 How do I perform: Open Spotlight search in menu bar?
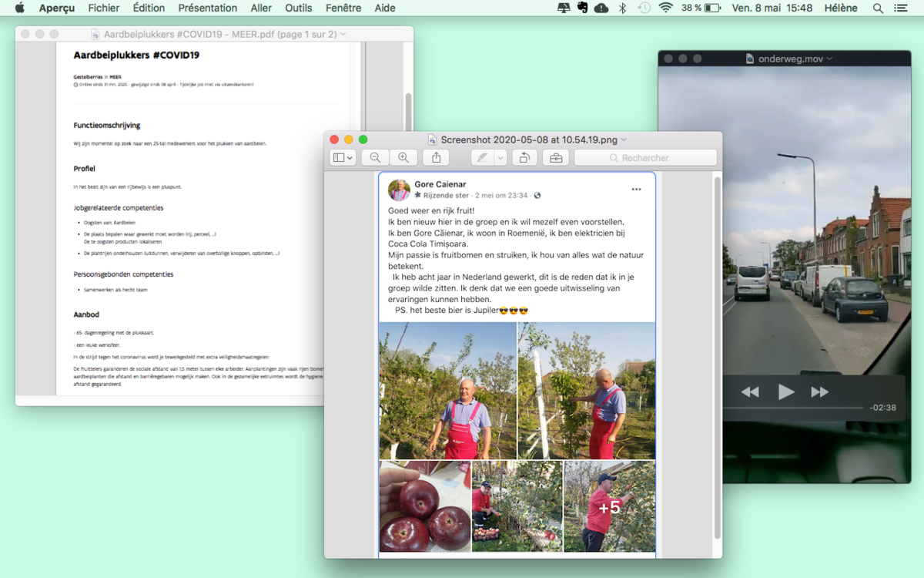click(878, 8)
